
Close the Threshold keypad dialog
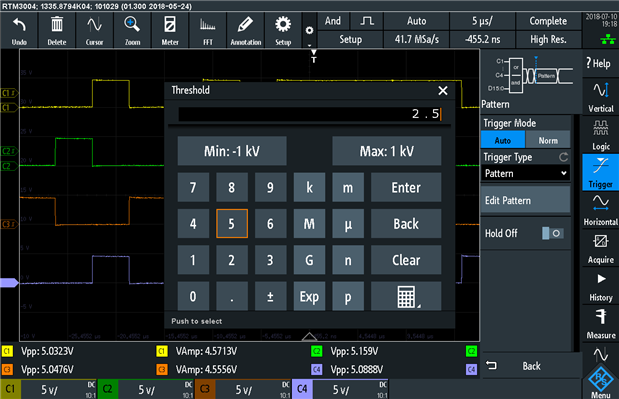tap(443, 90)
